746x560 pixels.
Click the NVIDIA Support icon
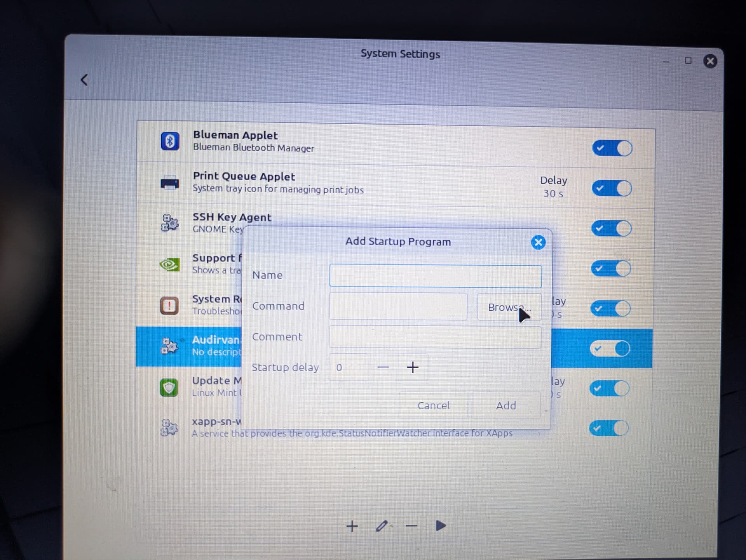tap(169, 264)
